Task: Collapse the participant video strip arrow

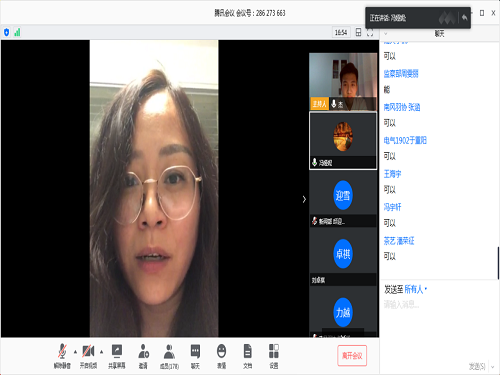Action: tap(304, 199)
